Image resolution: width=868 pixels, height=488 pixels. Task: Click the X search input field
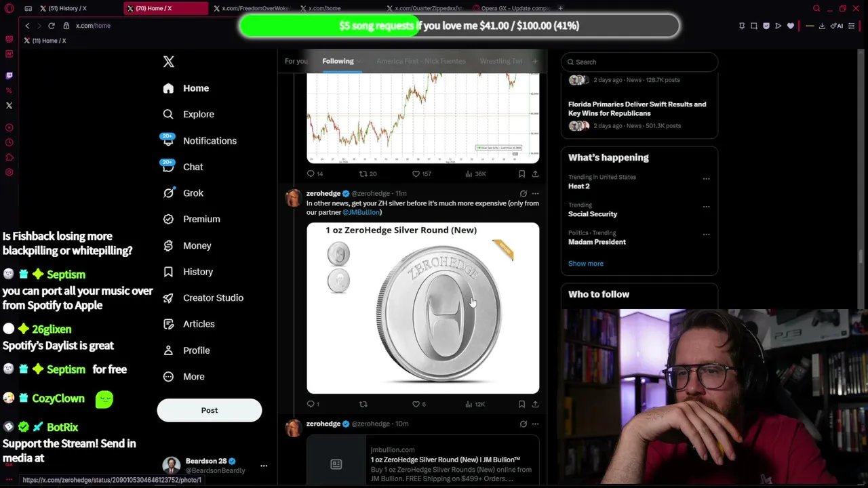click(x=639, y=62)
